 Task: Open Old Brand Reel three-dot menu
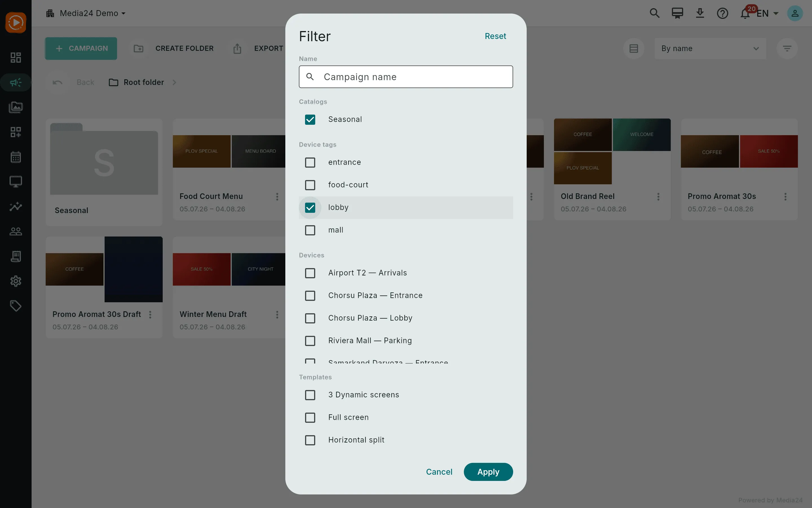658,196
